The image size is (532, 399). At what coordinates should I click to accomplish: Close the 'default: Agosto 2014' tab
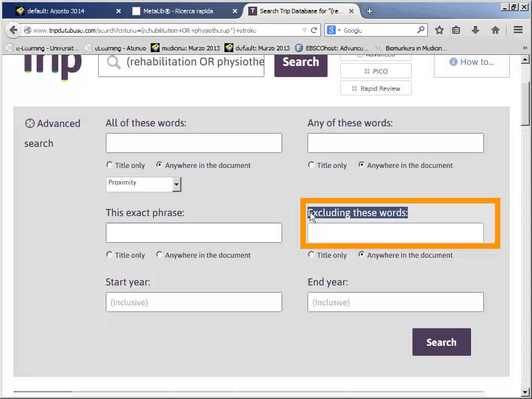click(119, 11)
